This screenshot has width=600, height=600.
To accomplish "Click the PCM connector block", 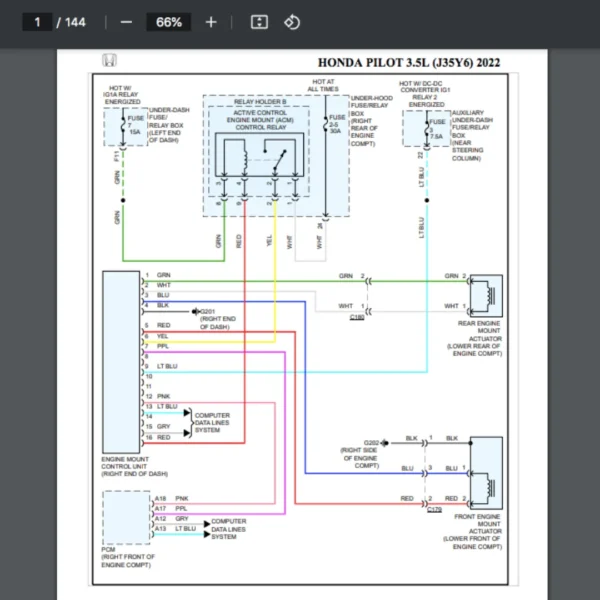I will tap(125, 516).
